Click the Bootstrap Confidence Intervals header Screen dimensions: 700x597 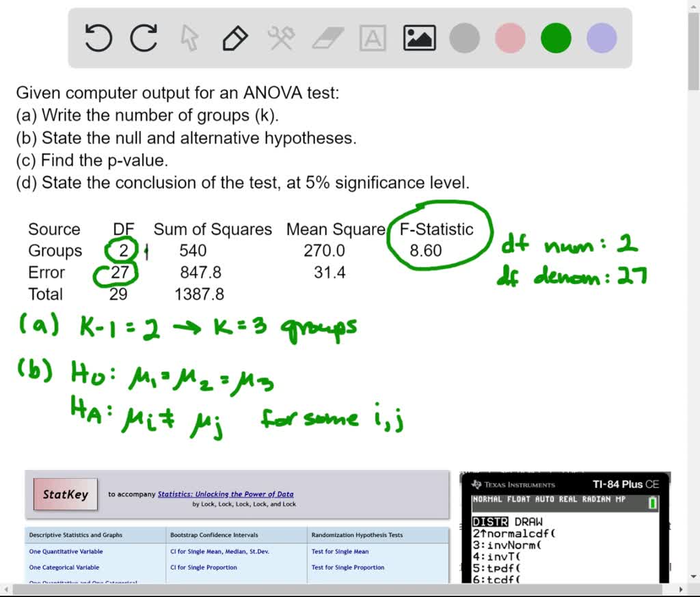214,535
